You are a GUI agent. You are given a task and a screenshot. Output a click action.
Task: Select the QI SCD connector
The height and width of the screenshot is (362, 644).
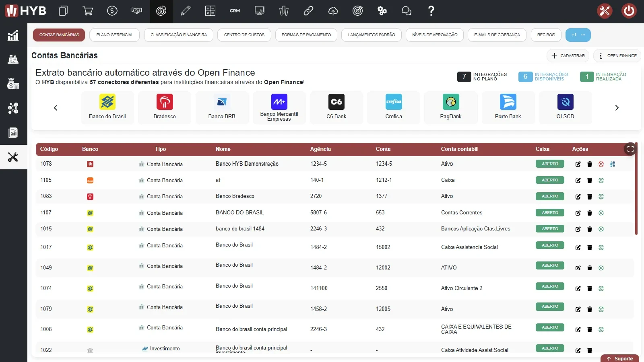coord(565,107)
